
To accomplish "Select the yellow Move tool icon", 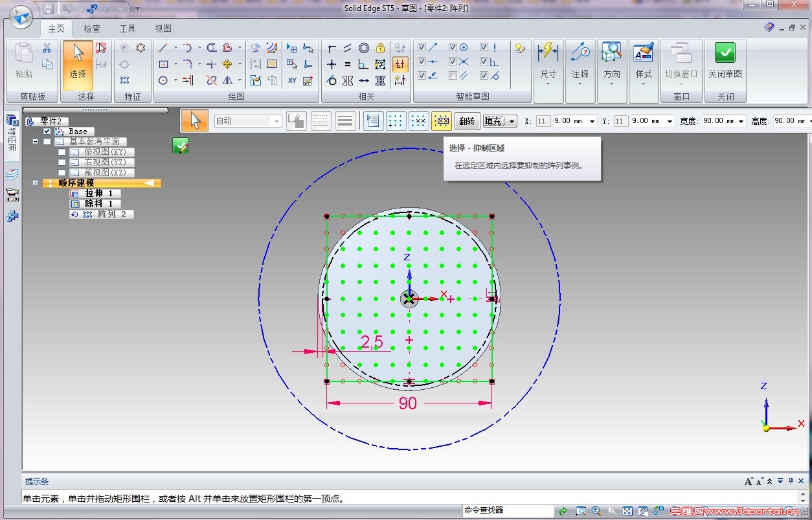I will 227,64.
